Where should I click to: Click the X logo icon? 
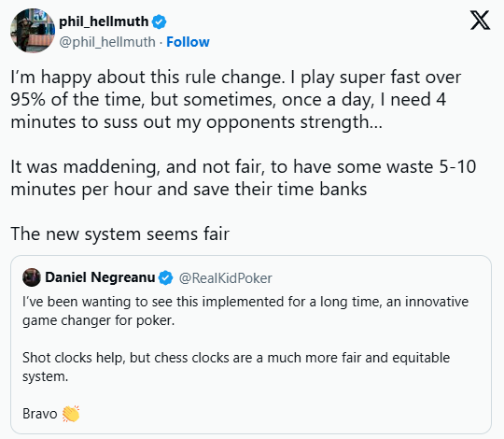click(x=480, y=21)
